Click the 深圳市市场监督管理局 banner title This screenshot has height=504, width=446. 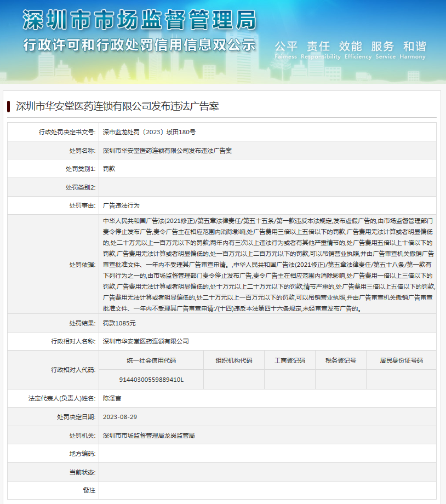tap(140, 20)
